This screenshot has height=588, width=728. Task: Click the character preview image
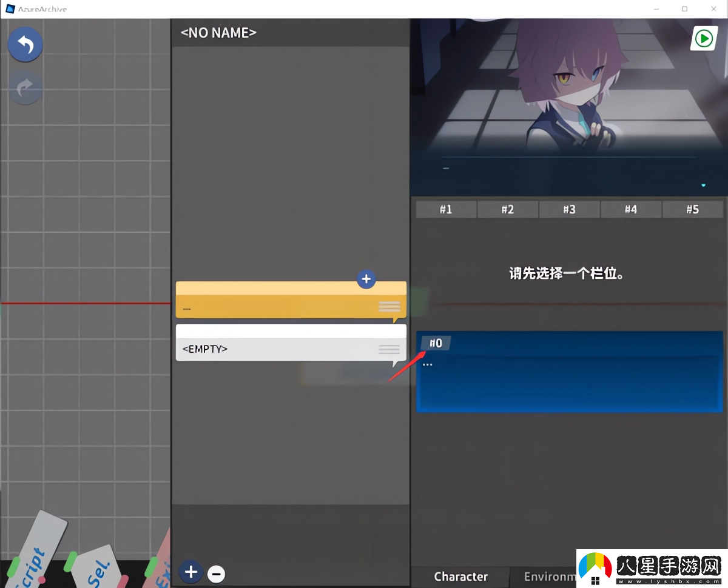pyautogui.click(x=569, y=107)
